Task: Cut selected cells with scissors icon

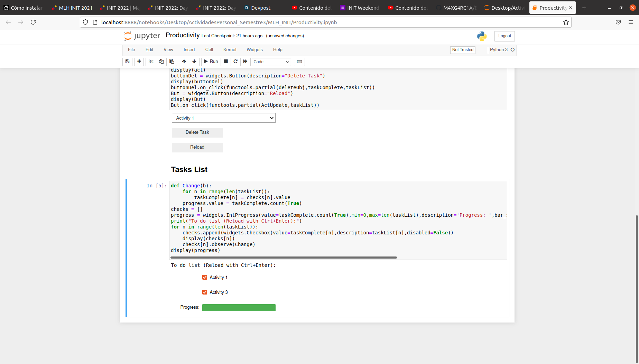Action: [x=151, y=62]
